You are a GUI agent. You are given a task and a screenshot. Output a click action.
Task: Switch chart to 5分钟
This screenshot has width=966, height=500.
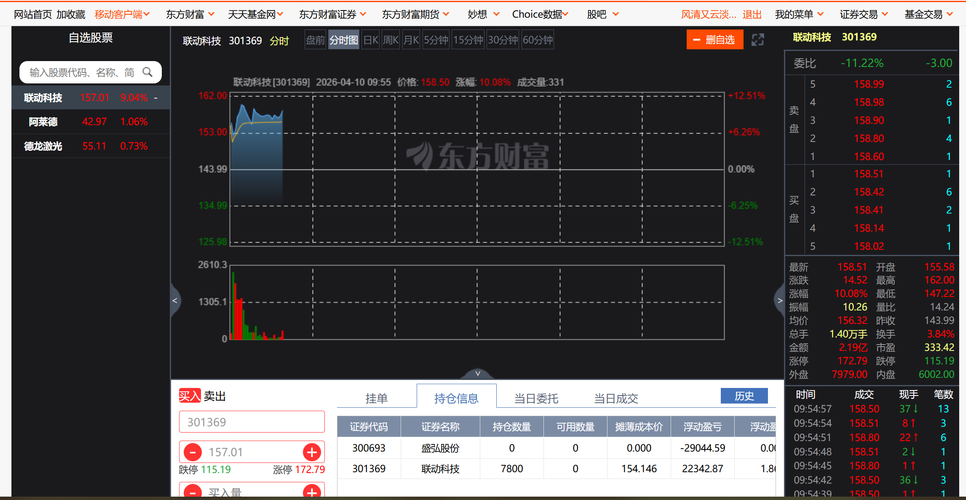436,41
